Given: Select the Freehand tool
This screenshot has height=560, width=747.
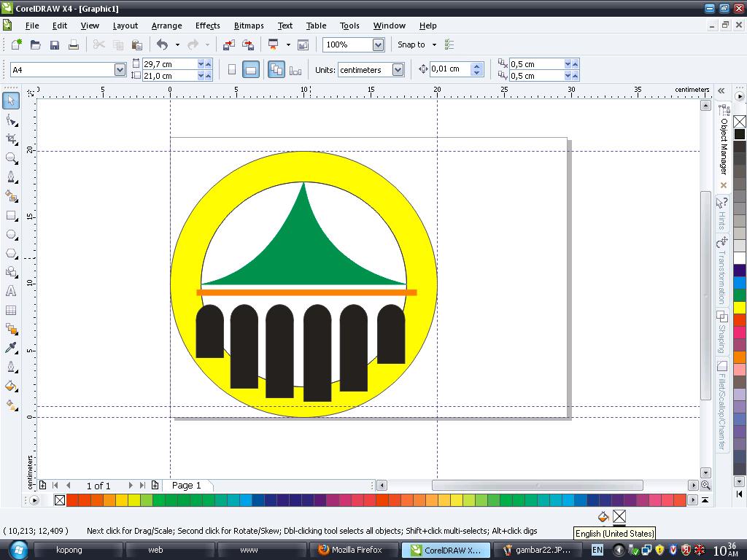Looking at the screenshot, I should (x=11, y=177).
